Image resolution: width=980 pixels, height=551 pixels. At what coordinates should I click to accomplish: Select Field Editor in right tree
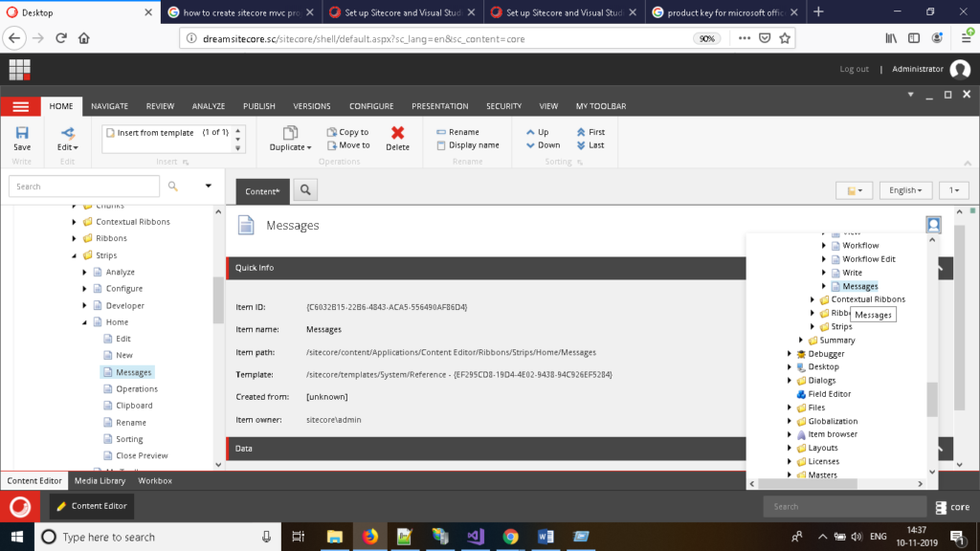tap(830, 394)
